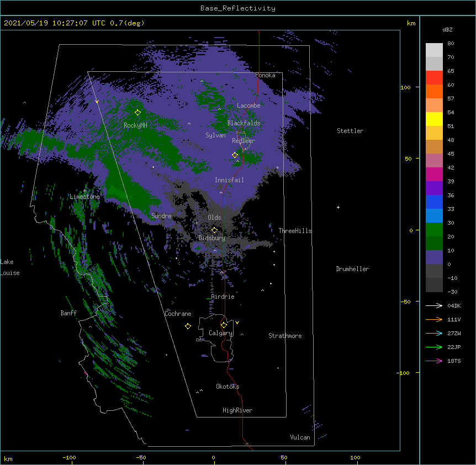This screenshot has height=465, width=476.
Task: Click the -100 tick on the bottom axis
Action: tap(69, 457)
